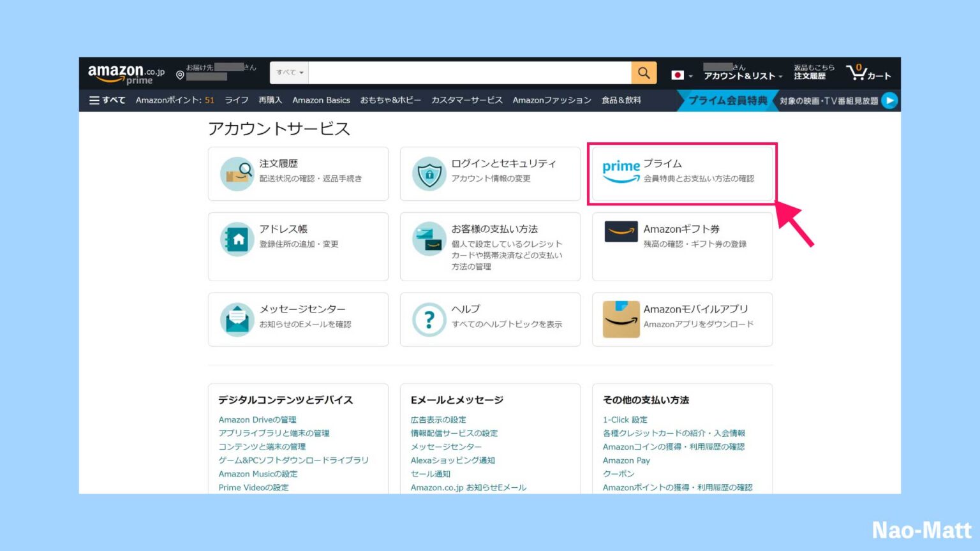Viewport: 980px width, 551px height.
Task: Open アドレス帳 card title
Action: pyautogui.click(x=283, y=229)
